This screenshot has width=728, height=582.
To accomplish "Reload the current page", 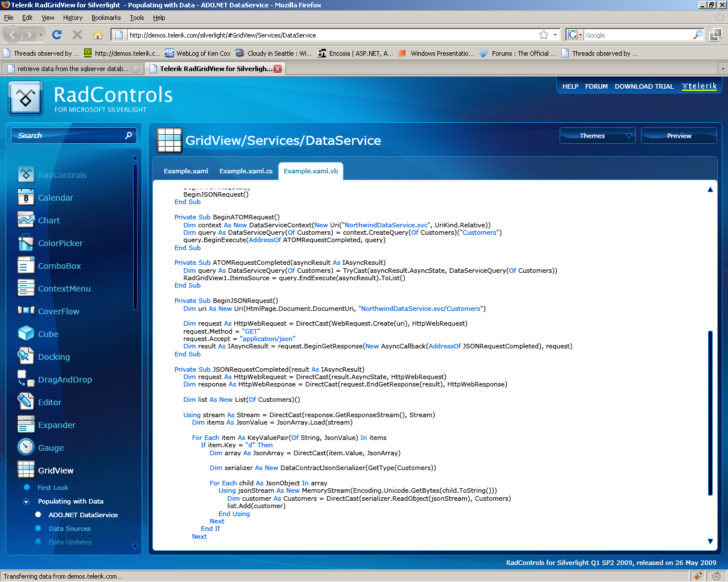I will [x=57, y=35].
